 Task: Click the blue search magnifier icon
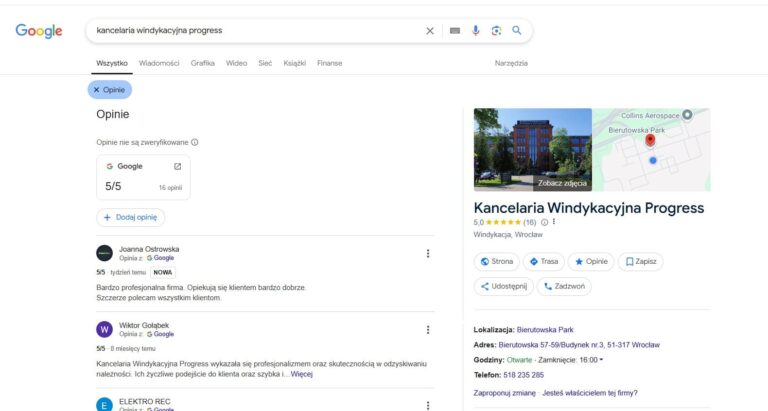click(517, 31)
